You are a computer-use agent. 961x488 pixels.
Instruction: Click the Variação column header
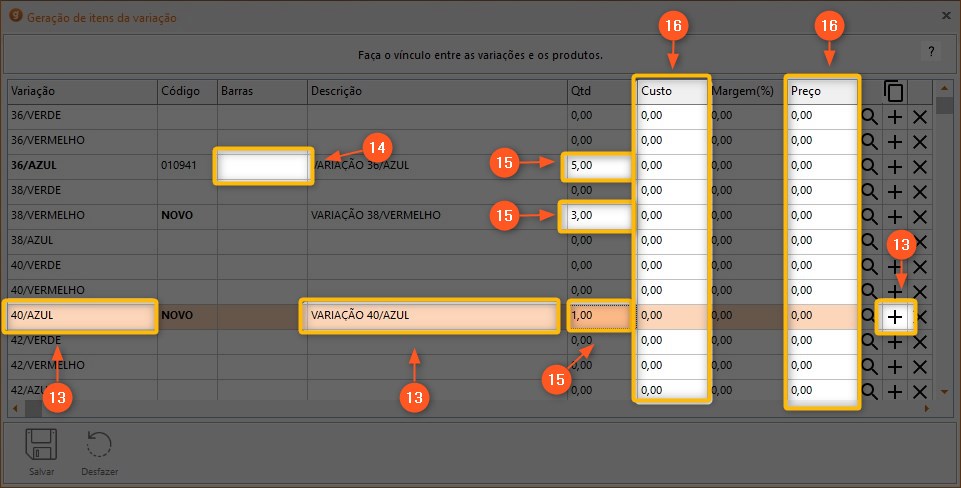(80, 91)
